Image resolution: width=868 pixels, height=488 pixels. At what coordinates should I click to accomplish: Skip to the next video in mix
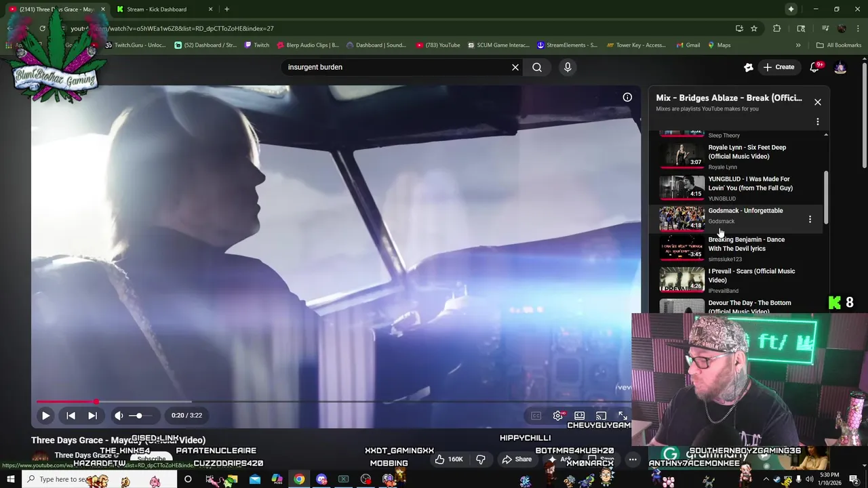click(92, 415)
